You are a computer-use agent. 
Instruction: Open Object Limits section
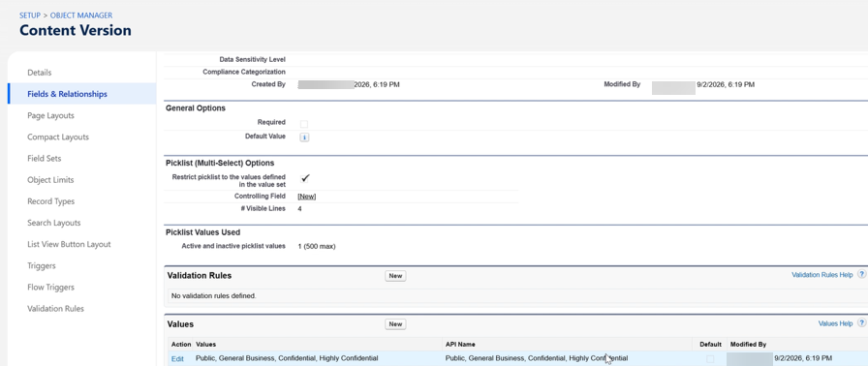pos(50,180)
